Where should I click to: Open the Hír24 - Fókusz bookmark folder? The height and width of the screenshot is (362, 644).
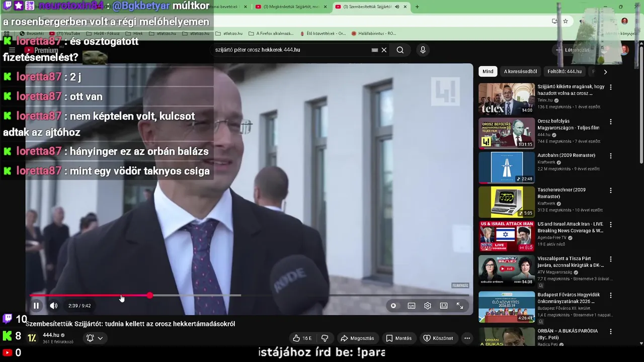103,34
